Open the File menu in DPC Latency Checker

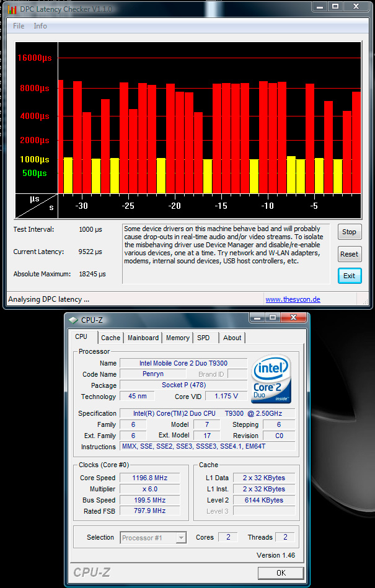pos(19,26)
